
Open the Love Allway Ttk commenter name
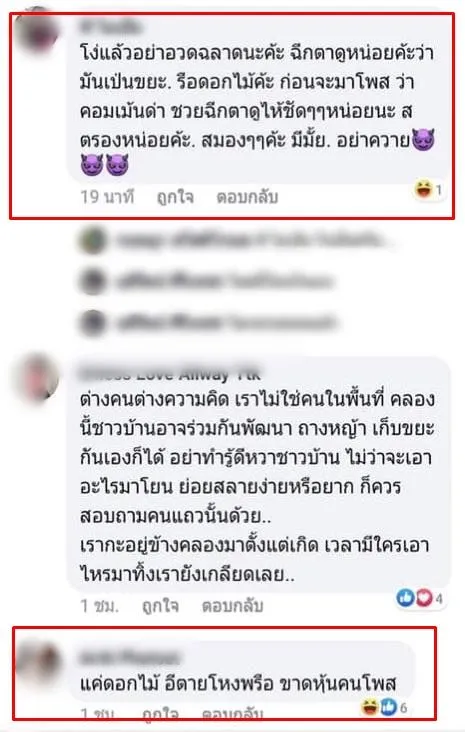pyautogui.click(x=170, y=374)
